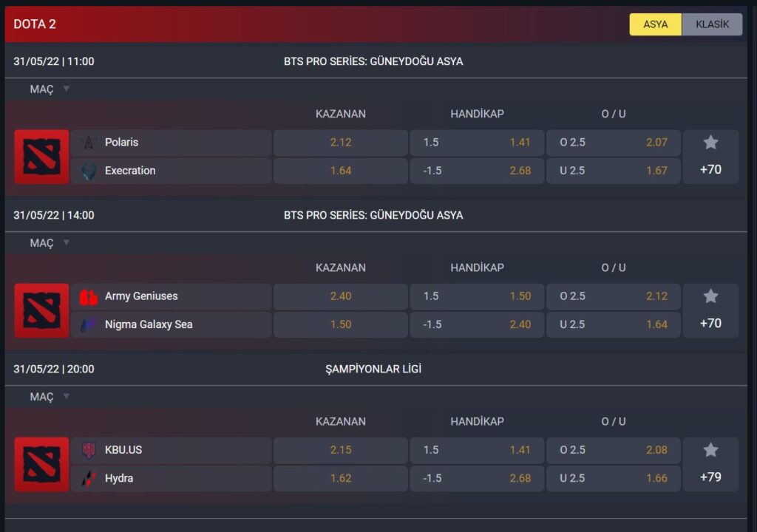Select Hydra handicap -1.5 at 2.68
The width and height of the screenshot is (757, 532).
[477, 478]
